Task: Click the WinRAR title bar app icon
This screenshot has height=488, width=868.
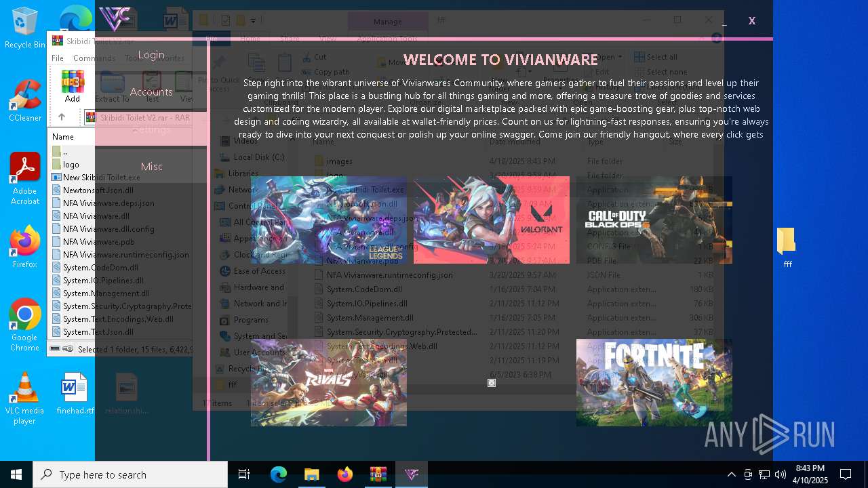Action: tap(58, 41)
